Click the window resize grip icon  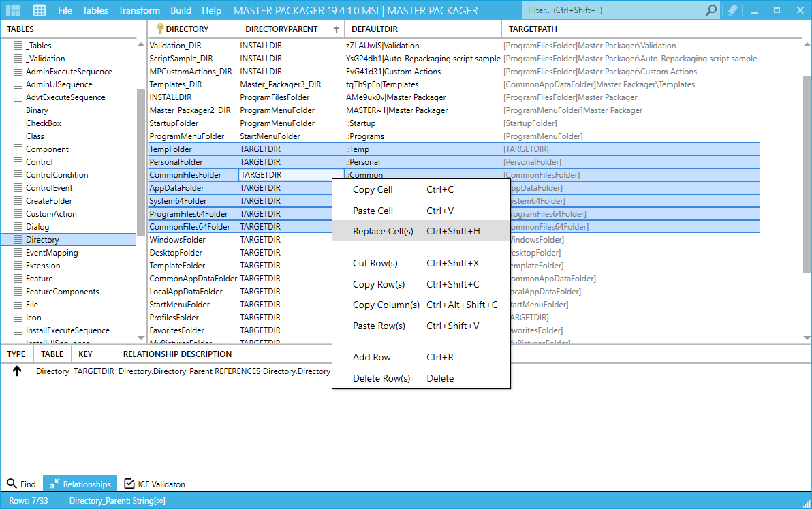[x=807, y=504]
